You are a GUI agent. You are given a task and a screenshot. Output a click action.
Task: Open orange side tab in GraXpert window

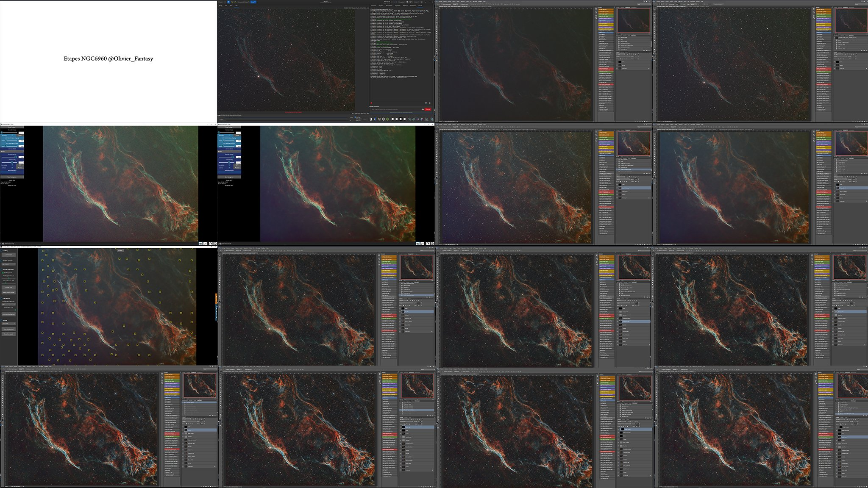click(216, 299)
